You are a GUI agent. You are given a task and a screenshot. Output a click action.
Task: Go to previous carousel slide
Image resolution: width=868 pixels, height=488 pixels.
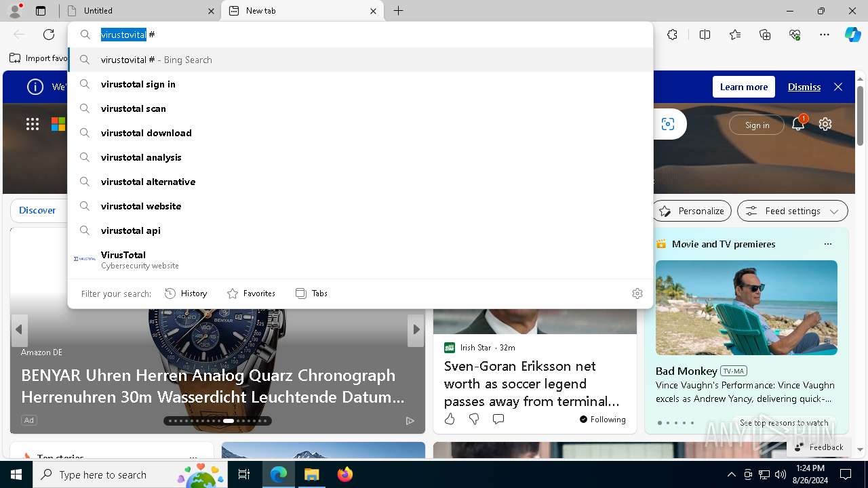(19, 329)
